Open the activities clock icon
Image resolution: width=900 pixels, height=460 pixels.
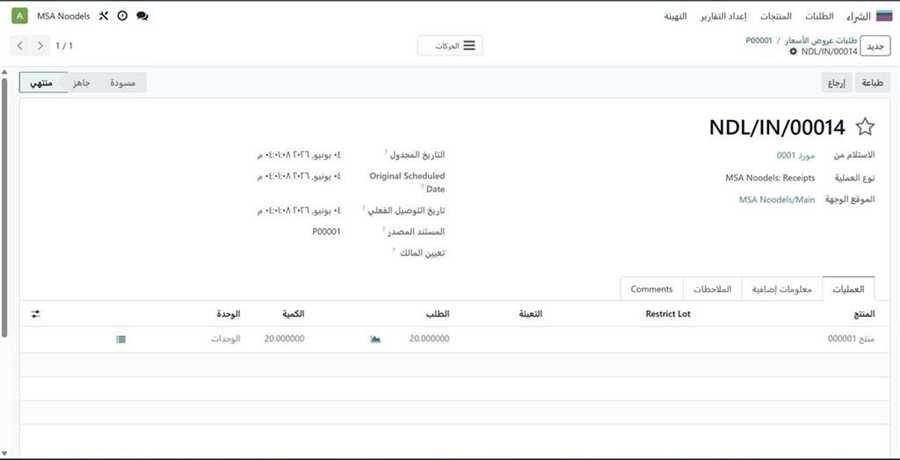(x=122, y=16)
